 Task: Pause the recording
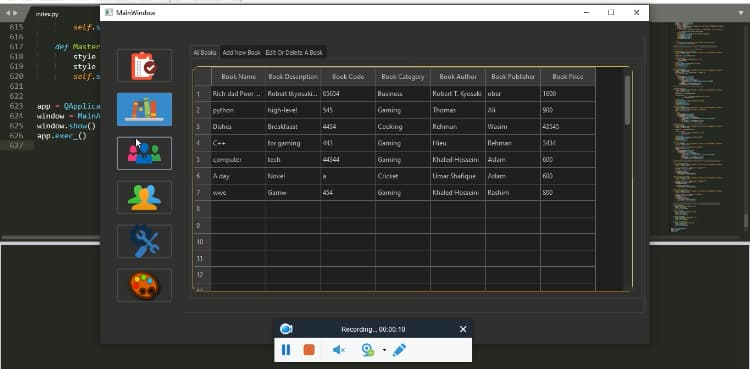pyautogui.click(x=286, y=350)
